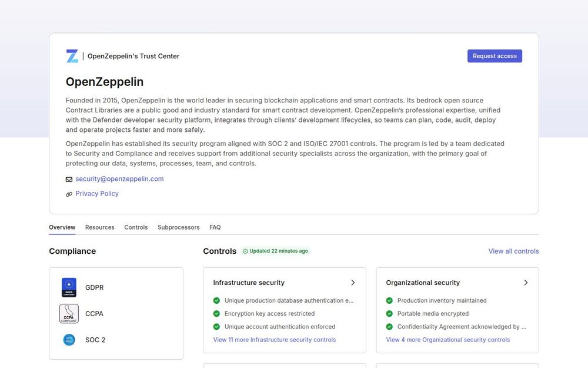
Task: Click the envelope icon beside security email
Action: [x=69, y=180]
